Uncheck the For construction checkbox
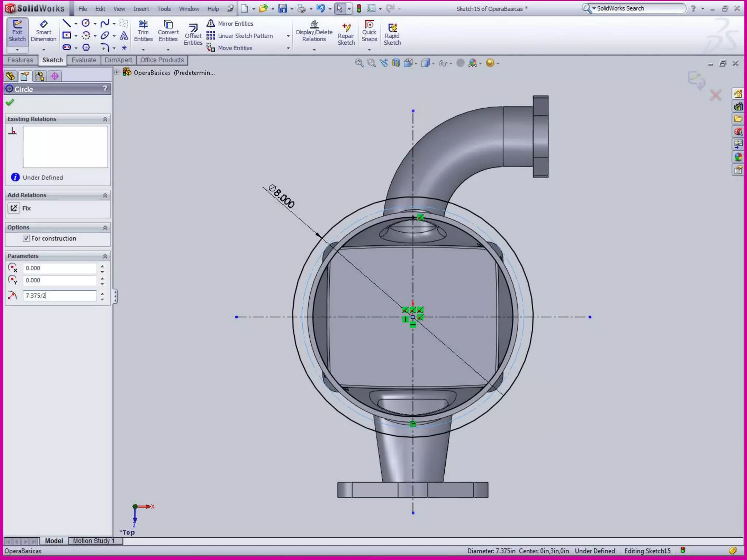The width and height of the screenshot is (747, 560). [x=26, y=238]
